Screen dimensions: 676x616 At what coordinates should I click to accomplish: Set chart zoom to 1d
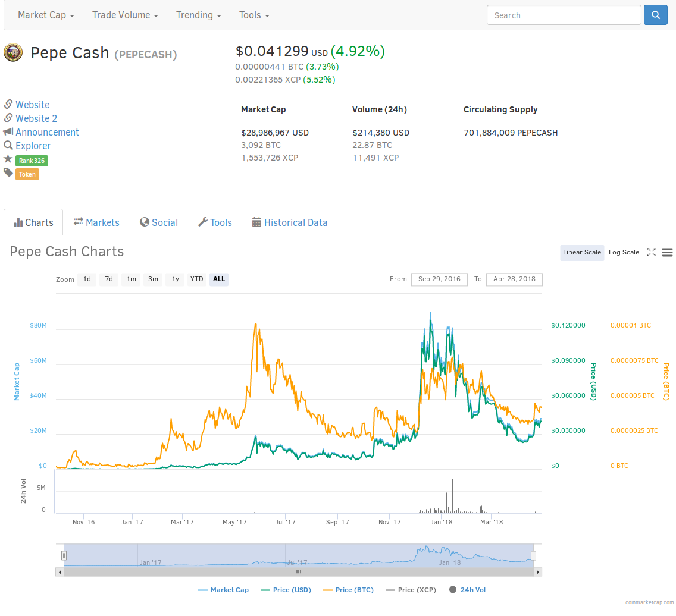[87, 279]
